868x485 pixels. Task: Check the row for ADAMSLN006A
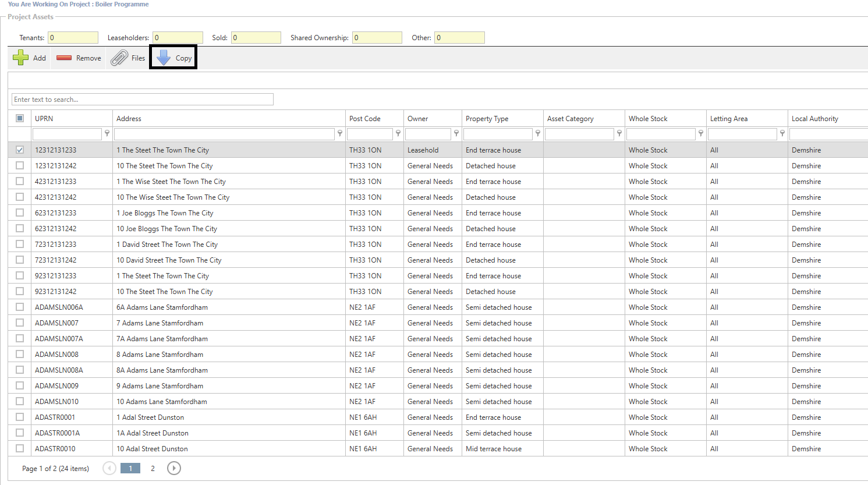tap(20, 307)
